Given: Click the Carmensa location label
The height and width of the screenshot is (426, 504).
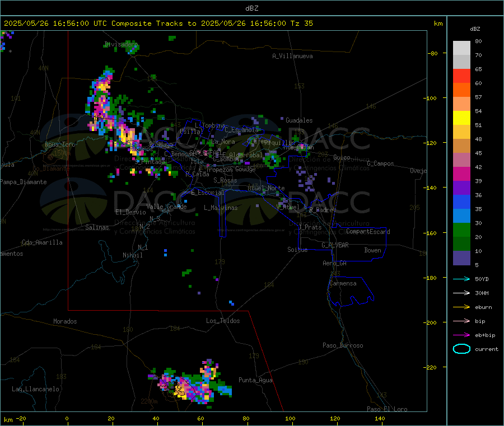Looking at the screenshot, I should point(343,283).
